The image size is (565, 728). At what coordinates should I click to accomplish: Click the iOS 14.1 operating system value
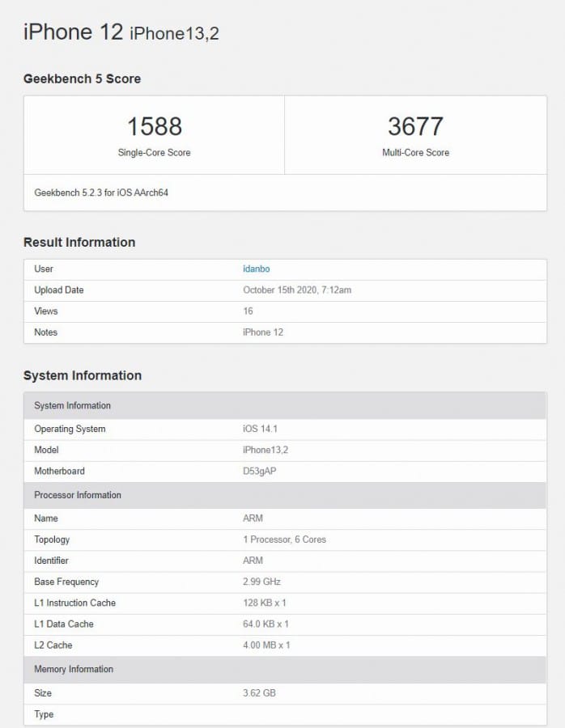261,429
